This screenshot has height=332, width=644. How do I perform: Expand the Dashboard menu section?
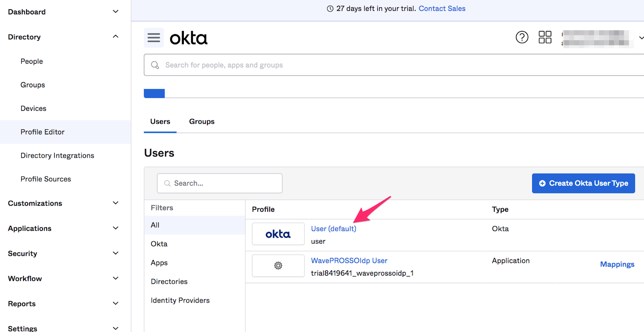click(116, 12)
